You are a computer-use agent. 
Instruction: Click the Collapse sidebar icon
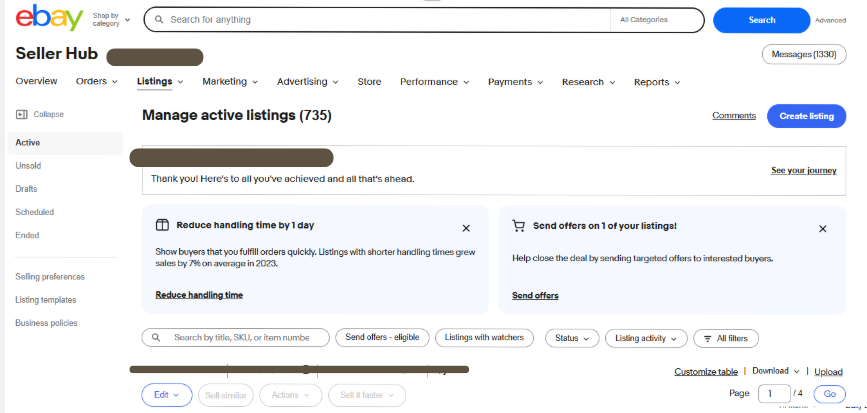(x=22, y=115)
